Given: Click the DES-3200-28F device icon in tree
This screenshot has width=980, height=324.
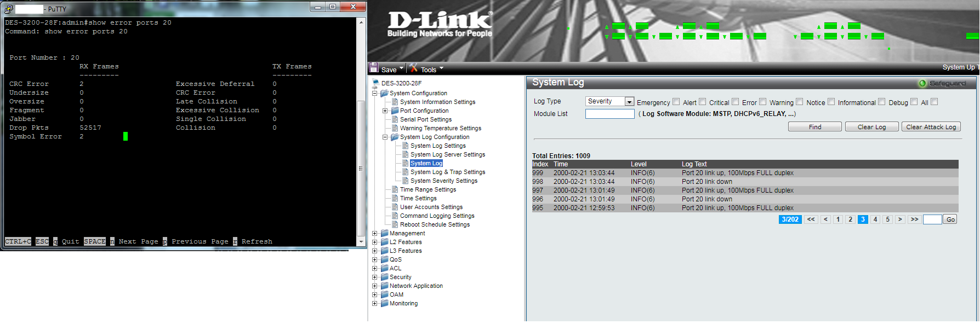Looking at the screenshot, I should pyautogui.click(x=375, y=83).
